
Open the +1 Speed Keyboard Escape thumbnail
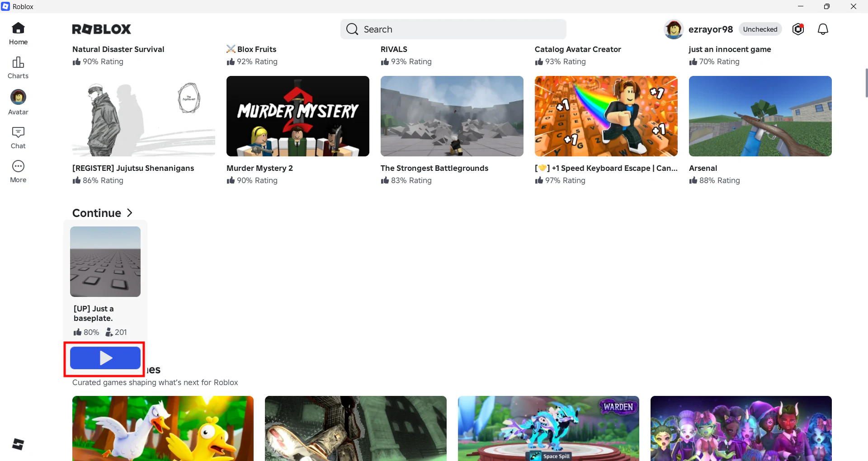tap(606, 116)
